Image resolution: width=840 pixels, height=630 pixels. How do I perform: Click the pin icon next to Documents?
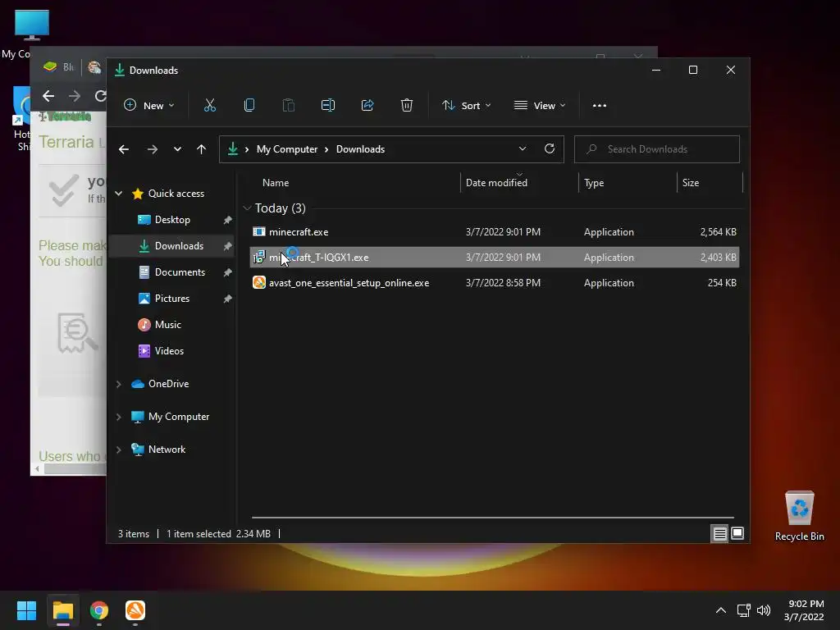[228, 272]
